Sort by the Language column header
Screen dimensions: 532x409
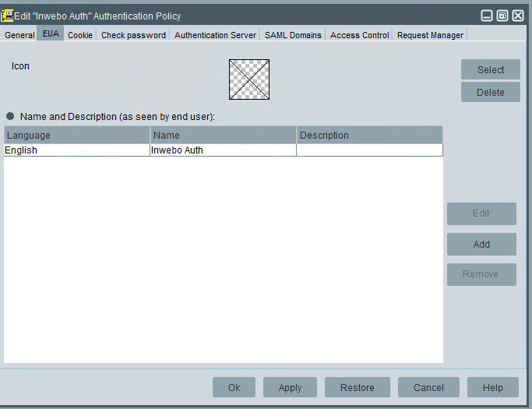pyautogui.click(x=77, y=135)
